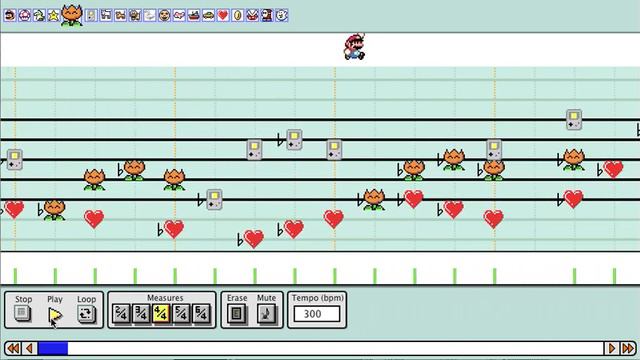Select the Mushroom instrument icon
This screenshot has height=360, width=640.
25,16
